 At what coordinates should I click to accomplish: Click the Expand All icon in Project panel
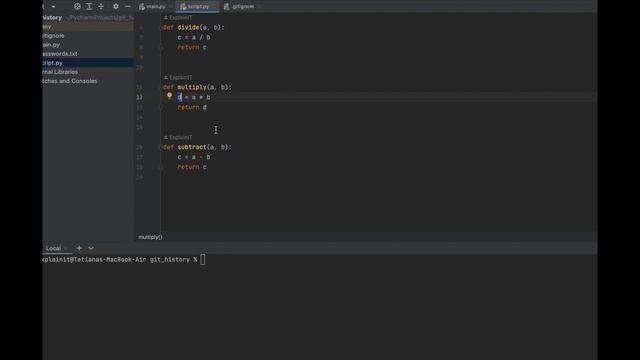click(x=89, y=7)
